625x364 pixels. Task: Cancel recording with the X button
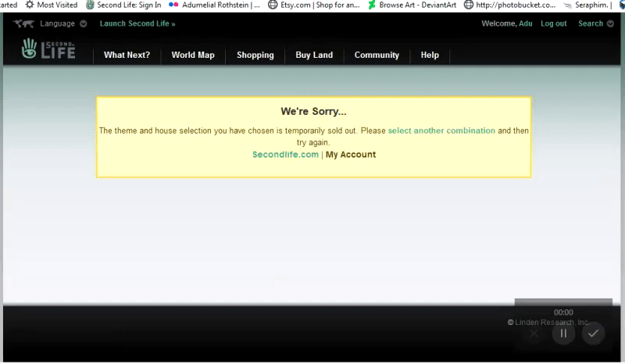[534, 334]
